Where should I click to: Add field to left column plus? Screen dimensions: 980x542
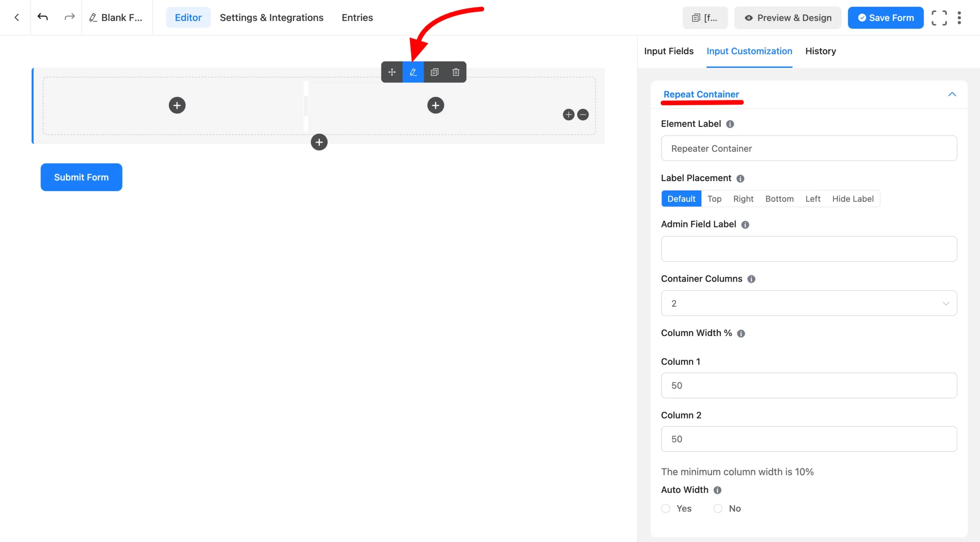pos(177,105)
